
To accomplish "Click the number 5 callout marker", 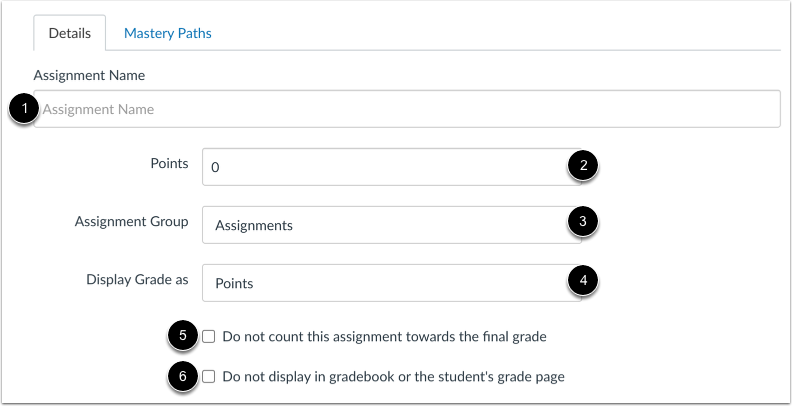I will 183,336.
